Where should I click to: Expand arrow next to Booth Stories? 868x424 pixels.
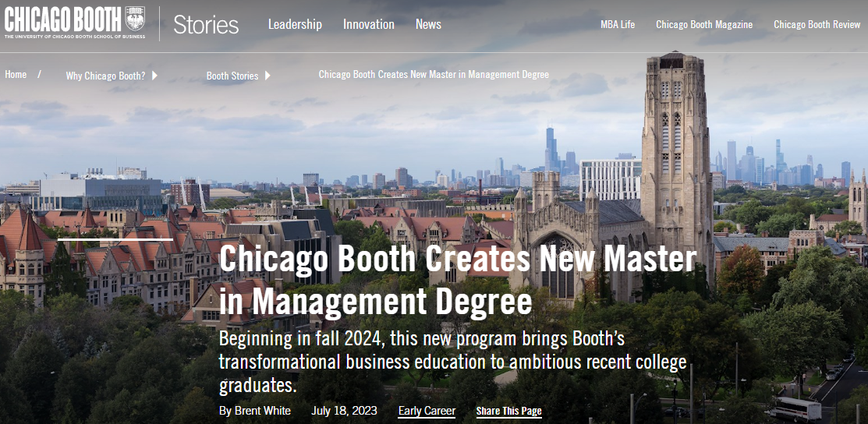(267, 76)
